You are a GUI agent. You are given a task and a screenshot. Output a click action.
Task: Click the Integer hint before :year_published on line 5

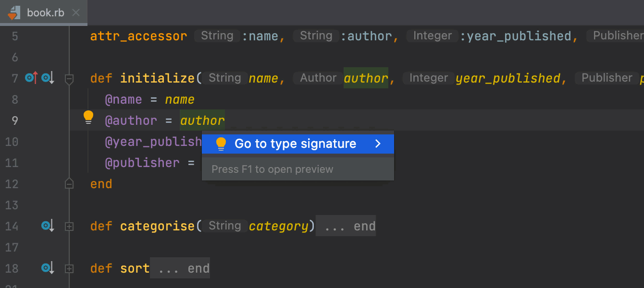[432, 36]
